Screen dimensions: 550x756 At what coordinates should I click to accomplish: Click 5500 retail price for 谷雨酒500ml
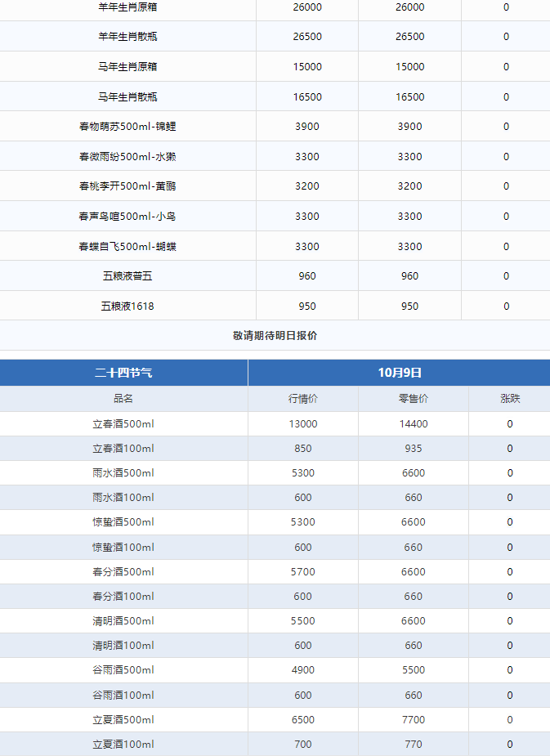(414, 670)
